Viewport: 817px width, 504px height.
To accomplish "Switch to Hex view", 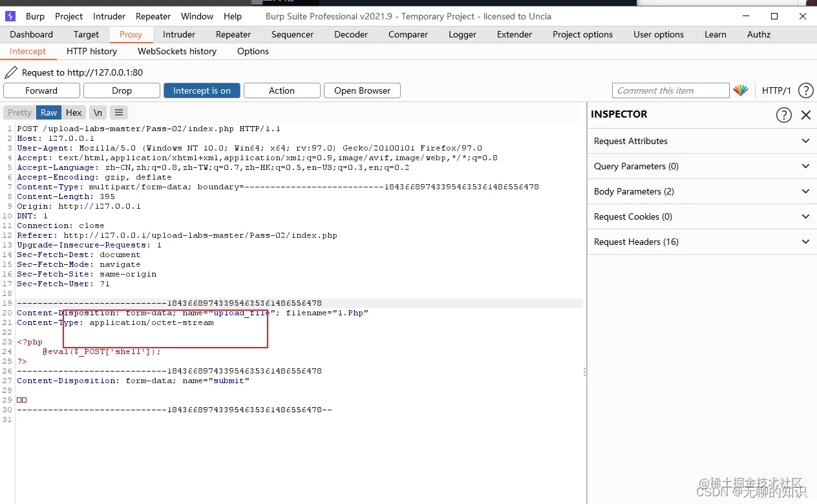I will click(74, 112).
